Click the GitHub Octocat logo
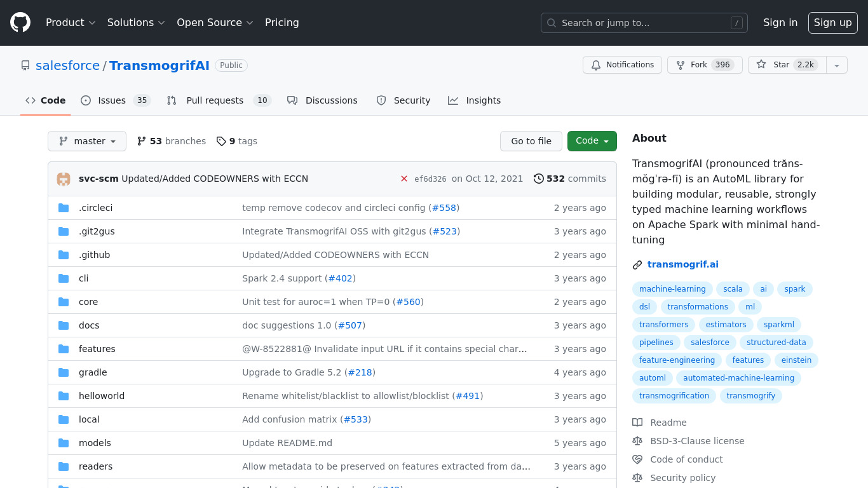This screenshot has width=868, height=488. point(20,22)
